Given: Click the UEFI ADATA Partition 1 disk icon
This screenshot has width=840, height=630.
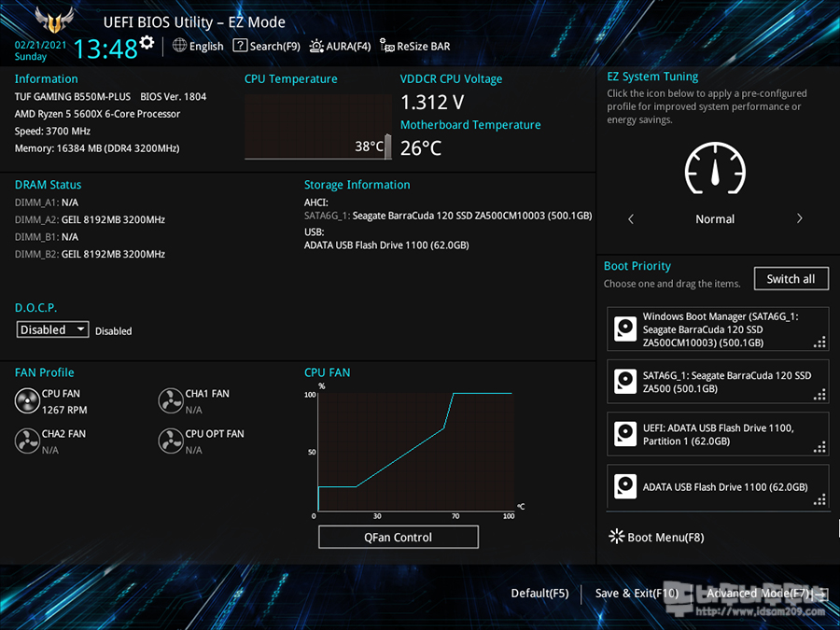Looking at the screenshot, I should [x=624, y=434].
